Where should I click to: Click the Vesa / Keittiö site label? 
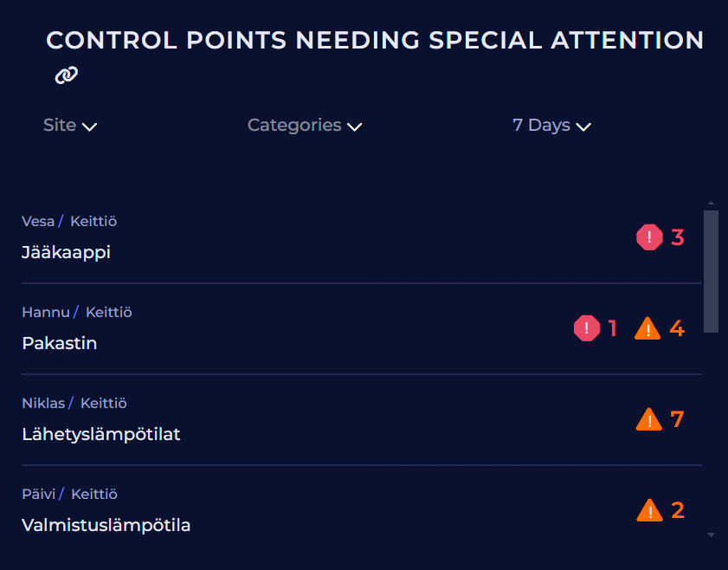click(x=69, y=221)
